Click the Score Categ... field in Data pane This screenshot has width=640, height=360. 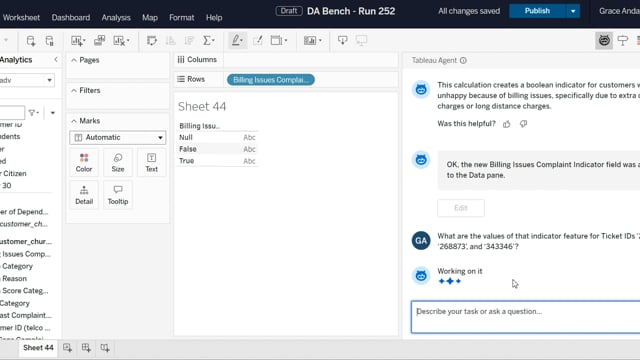pos(24,291)
